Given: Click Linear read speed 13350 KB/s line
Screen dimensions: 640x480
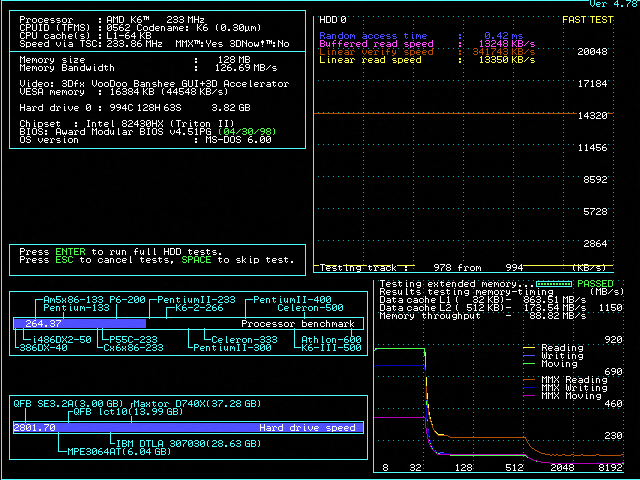Looking at the screenshot, I should (427, 60).
